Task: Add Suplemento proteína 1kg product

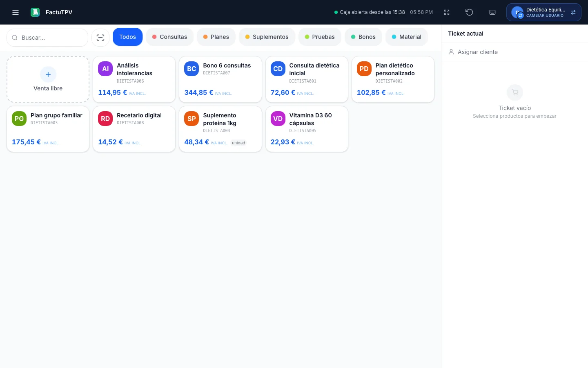Action: pos(220,129)
